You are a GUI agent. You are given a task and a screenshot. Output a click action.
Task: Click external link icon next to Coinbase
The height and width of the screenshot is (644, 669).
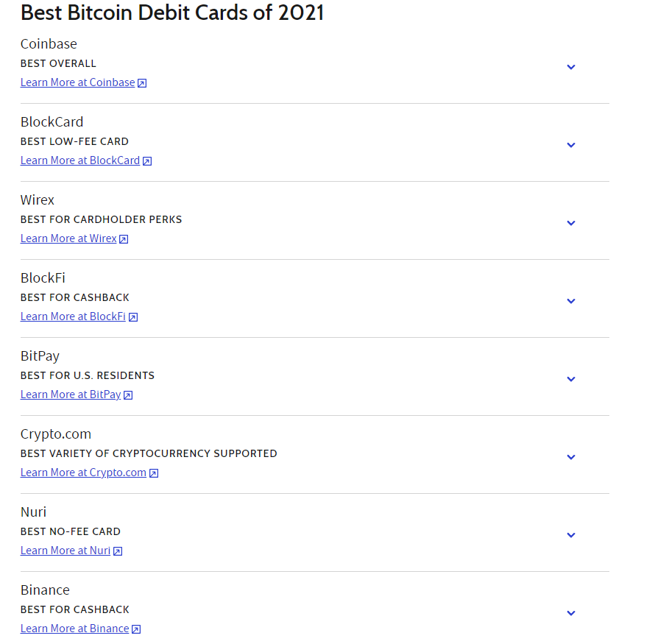(142, 83)
